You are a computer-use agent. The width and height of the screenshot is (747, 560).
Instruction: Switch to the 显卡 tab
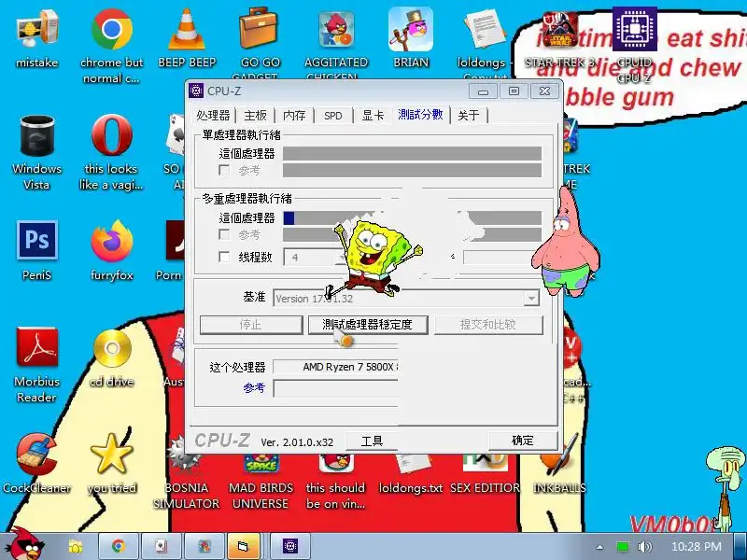(373, 115)
